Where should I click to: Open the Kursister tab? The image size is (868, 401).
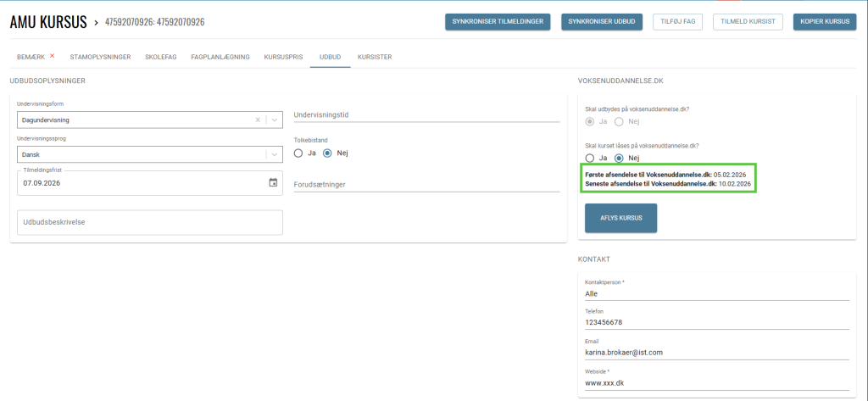[x=375, y=57]
